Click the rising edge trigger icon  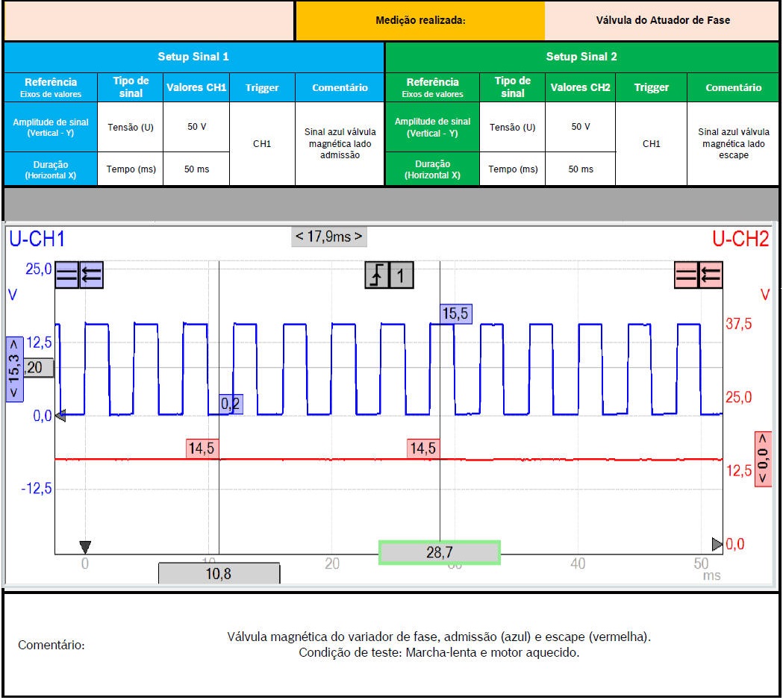click(377, 275)
